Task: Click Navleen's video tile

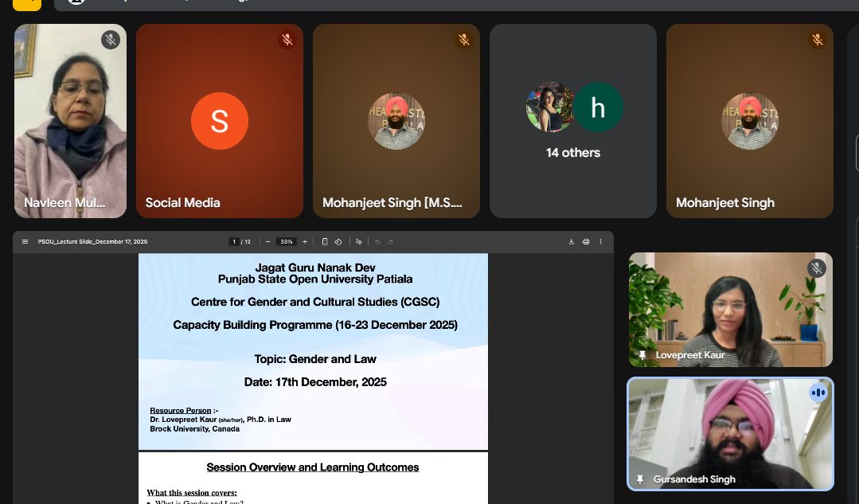Action: pos(70,119)
